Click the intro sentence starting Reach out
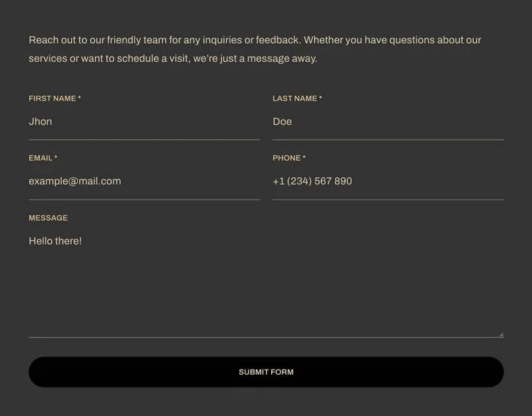Image resolution: width=532 pixels, height=416 pixels. click(165, 40)
